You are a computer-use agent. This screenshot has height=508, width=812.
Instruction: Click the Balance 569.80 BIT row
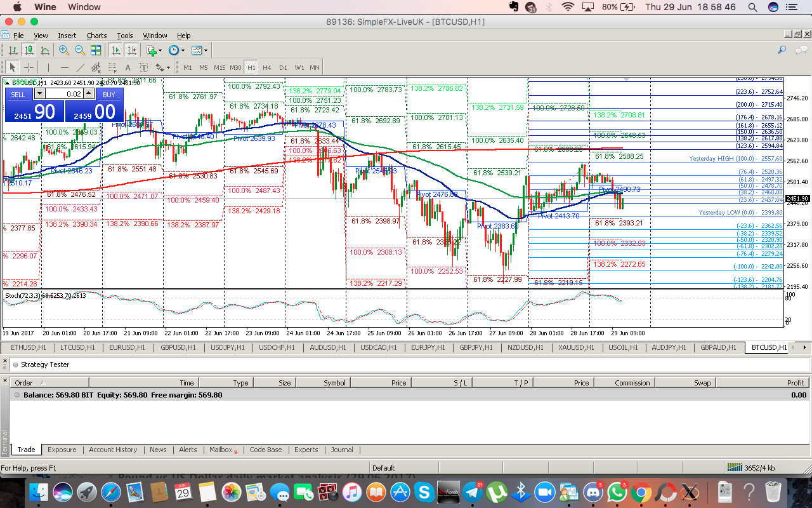click(x=409, y=394)
